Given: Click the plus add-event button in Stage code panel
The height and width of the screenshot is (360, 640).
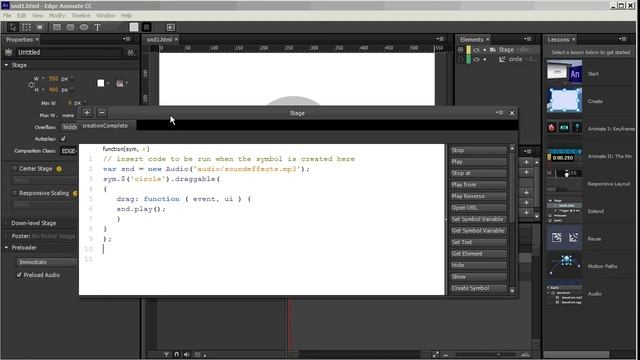Looking at the screenshot, I should coord(87,113).
